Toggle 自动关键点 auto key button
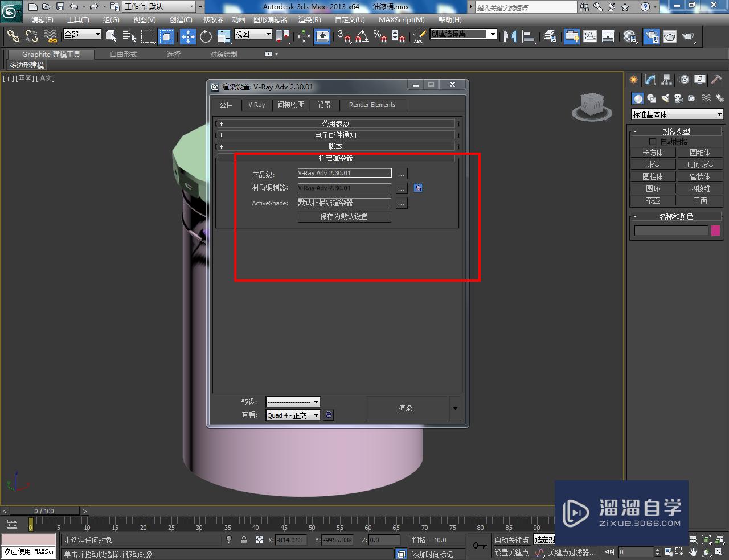Viewport: 729px width, 560px height. click(511, 540)
